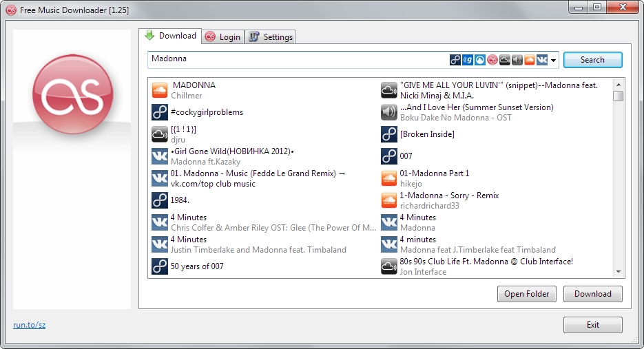Click SoundCloud icon beside 1-Madonna - Sorry - Remix
This screenshot has width=644, height=349.
pos(389,200)
